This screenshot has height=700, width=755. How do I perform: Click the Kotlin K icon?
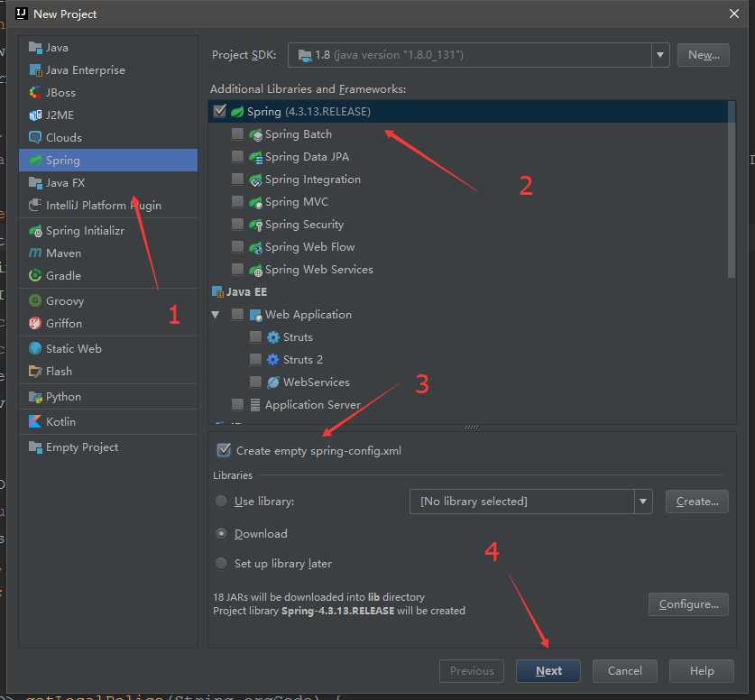click(x=35, y=422)
